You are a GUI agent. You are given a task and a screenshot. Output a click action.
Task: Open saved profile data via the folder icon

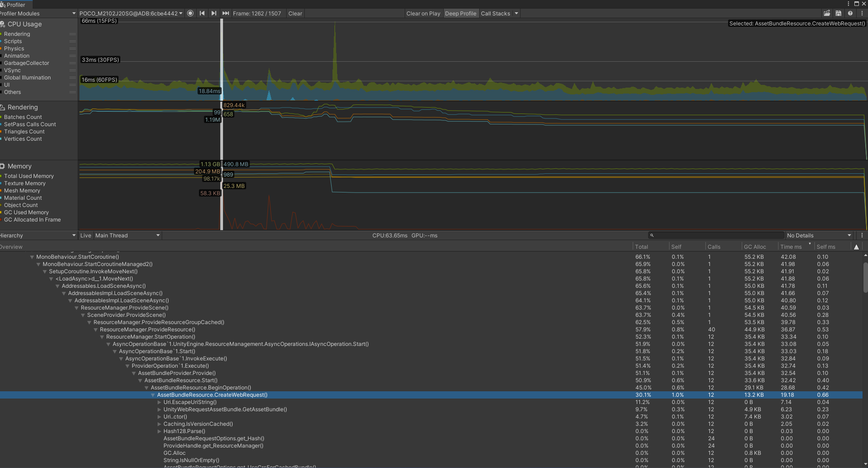tap(827, 13)
